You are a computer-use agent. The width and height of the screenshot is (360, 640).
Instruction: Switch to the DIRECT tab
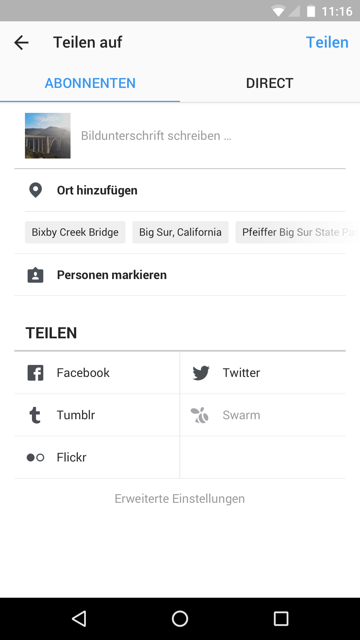click(270, 83)
